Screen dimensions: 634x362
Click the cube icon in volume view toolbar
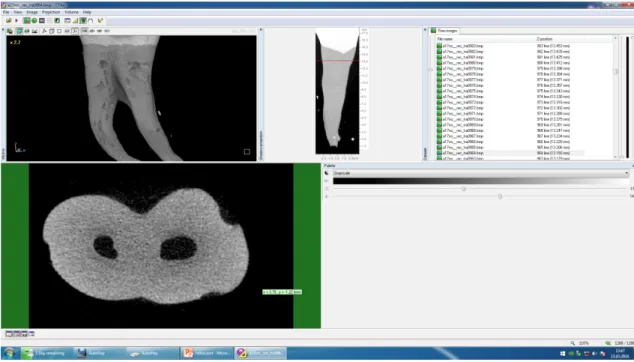(x=52, y=31)
